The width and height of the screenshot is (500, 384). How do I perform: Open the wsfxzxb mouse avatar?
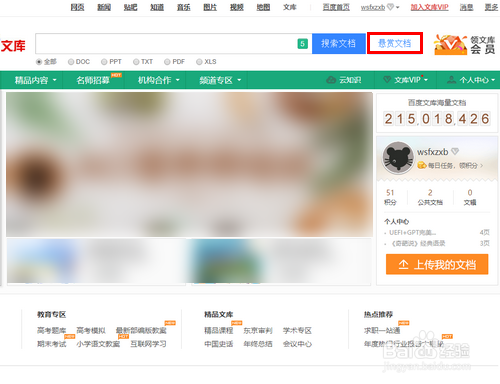398,158
